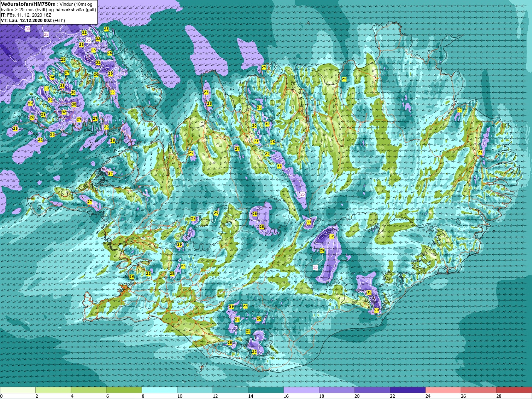Click the Veðurstofan/HM750m title text
The image size is (532, 399).
pos(28,4)
